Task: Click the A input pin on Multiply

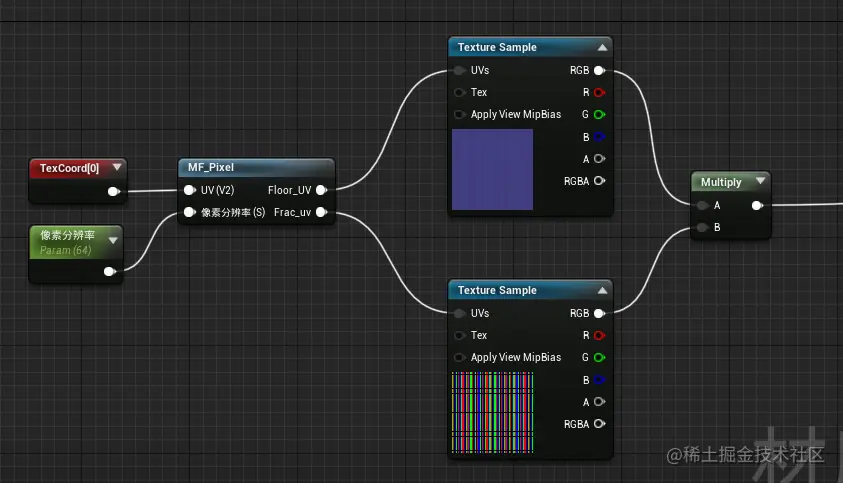Action: pos(702,205)
